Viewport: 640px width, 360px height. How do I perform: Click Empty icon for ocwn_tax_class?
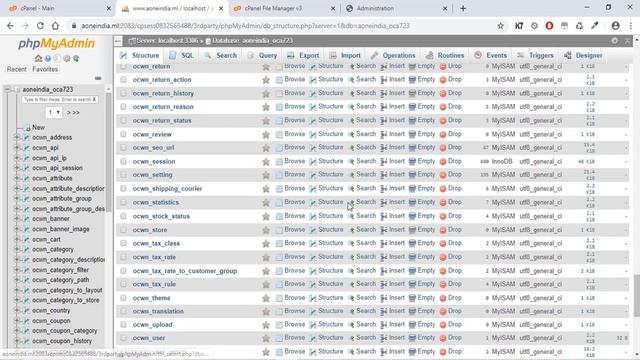pos(412,243)
